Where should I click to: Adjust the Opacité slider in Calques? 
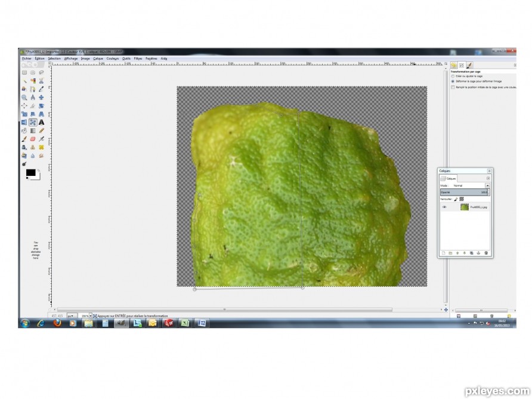(x=464, y=193)
